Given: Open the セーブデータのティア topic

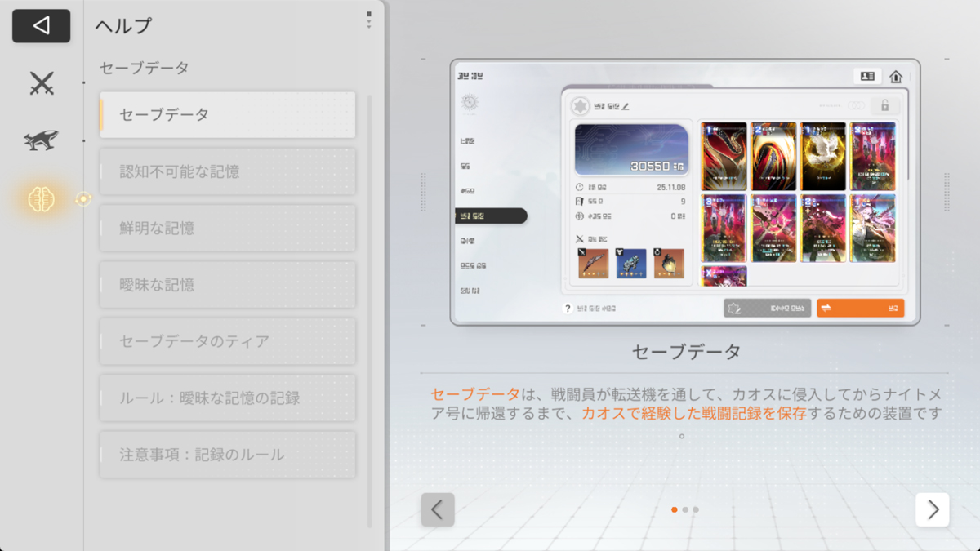Looking at the screenshot, I should pos(228,341).
